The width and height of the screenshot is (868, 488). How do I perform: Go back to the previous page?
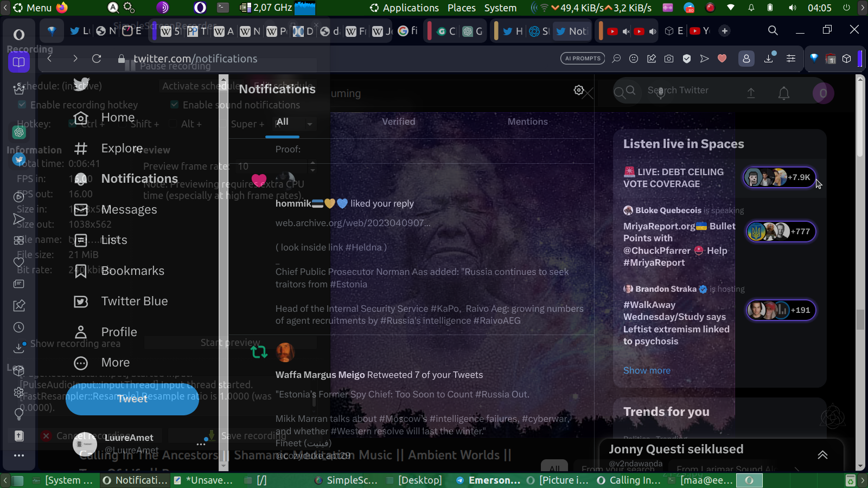(x=49, y=59)
